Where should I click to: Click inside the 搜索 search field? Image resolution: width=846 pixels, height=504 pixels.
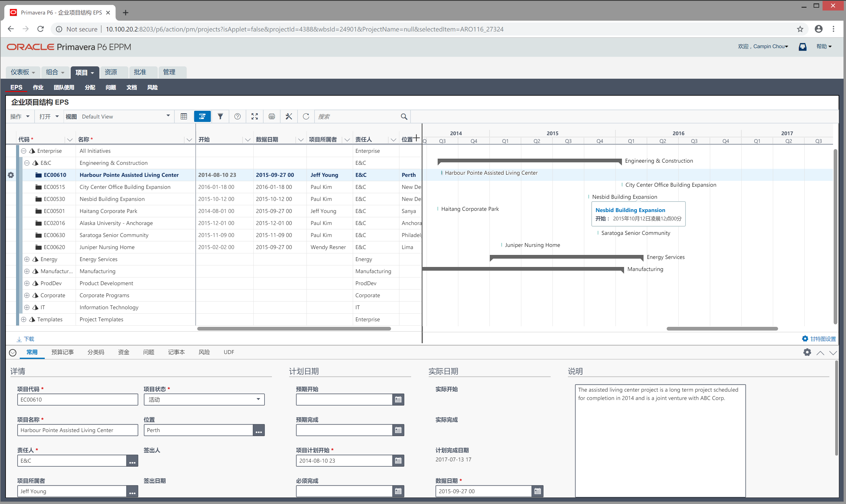356,116
